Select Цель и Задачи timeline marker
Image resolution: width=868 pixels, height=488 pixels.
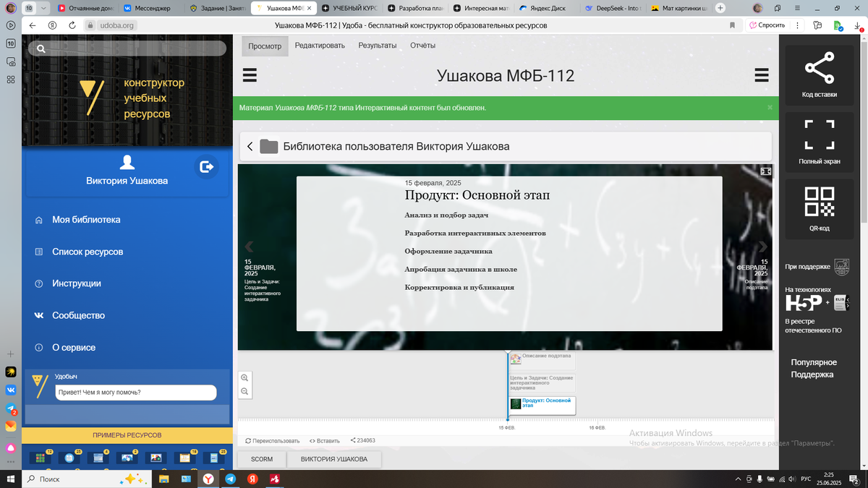pos(542,382)
